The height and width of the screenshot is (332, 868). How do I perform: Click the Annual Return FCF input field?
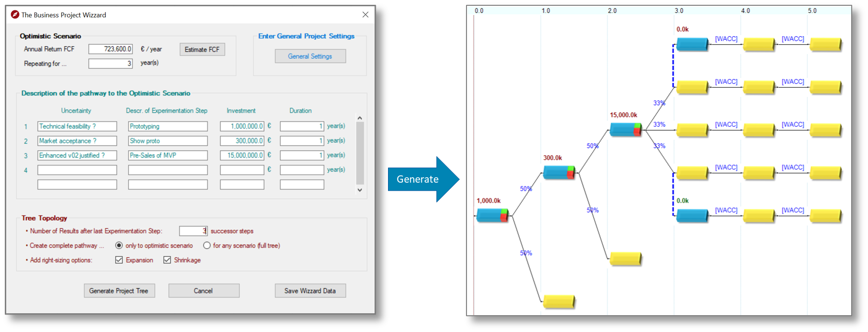[x=110, y=49]
